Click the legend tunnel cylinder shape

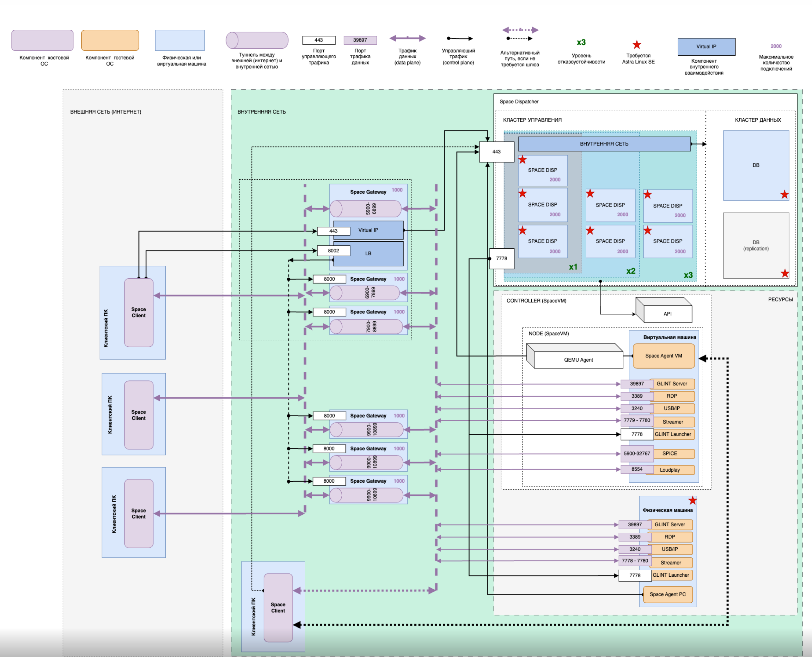(x=257, y=40)
